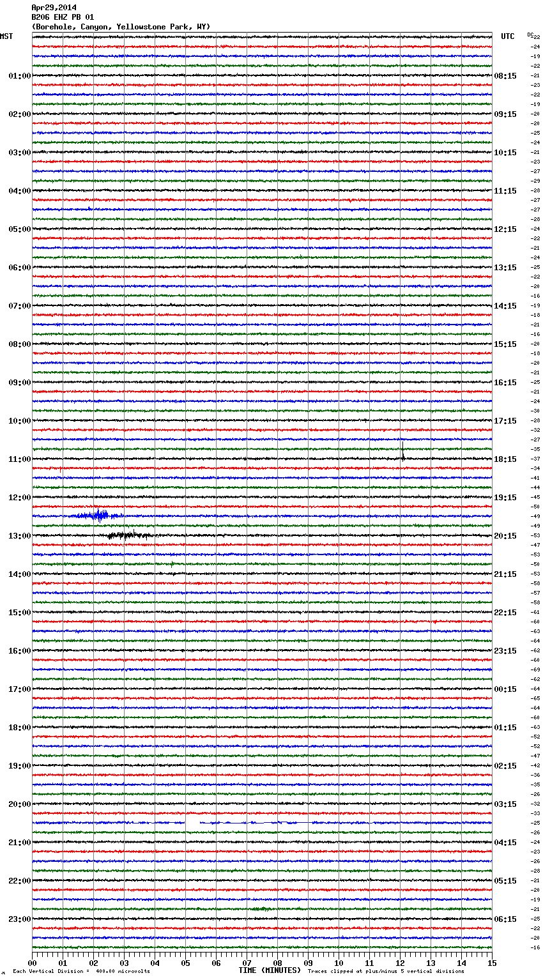Click the 23:00 MST hour label
This screenshot has width=543, height=980.
(x=19, y=919)
